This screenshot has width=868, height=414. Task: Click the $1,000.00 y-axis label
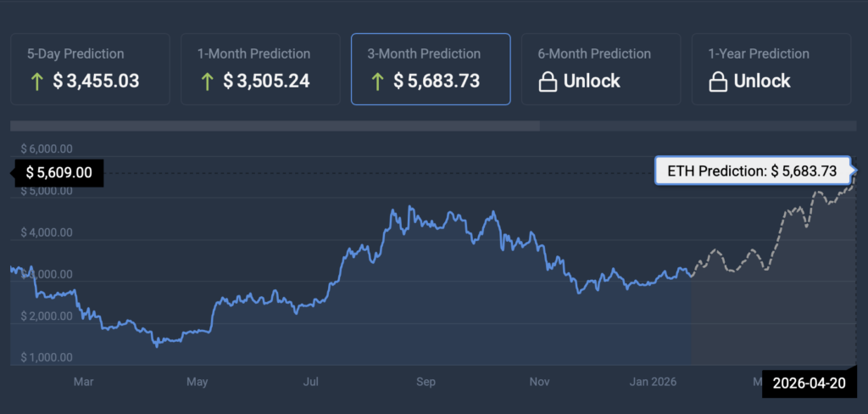[47, 358]
